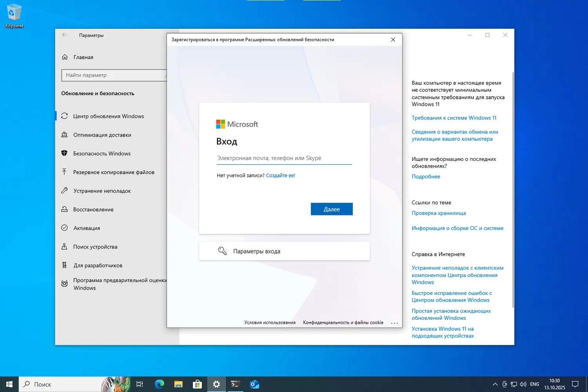Expand hidden system tray icons chevron
This screenshot has width=588, height=392.
coord(495,384)
